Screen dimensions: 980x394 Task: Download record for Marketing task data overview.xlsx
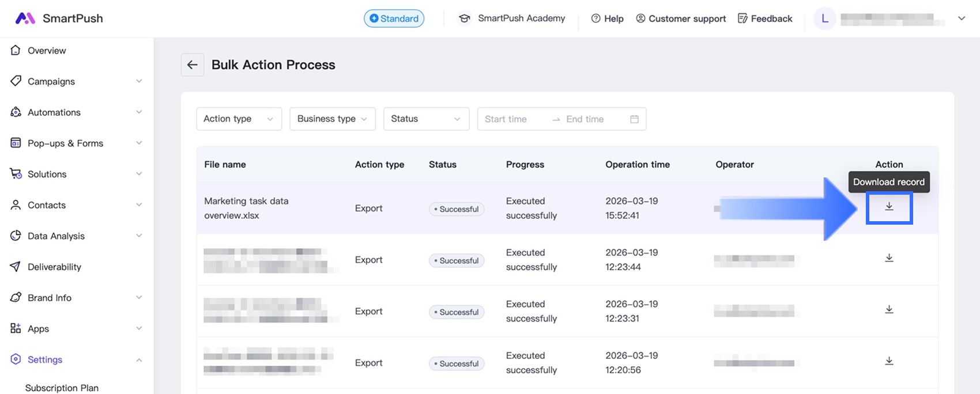(889, 207)
